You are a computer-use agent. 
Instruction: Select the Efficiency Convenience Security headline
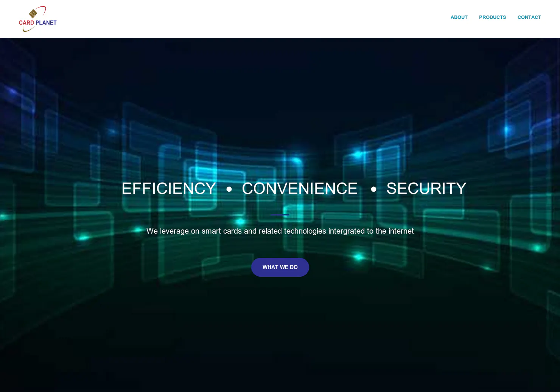294,189
